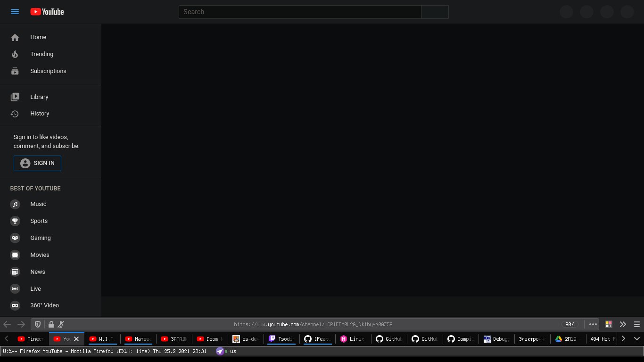Focus the YouTube Search field
The height and width of the screenshot is (362, 644).
pos(300,12)
